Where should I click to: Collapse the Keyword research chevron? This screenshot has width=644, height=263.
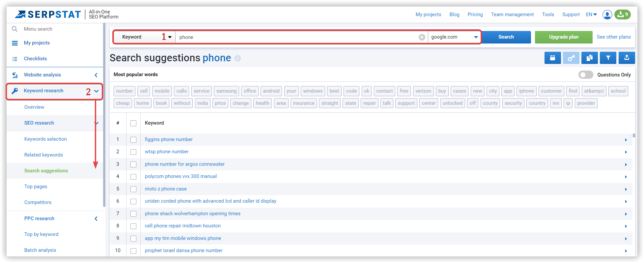click(x=96, y=91)
